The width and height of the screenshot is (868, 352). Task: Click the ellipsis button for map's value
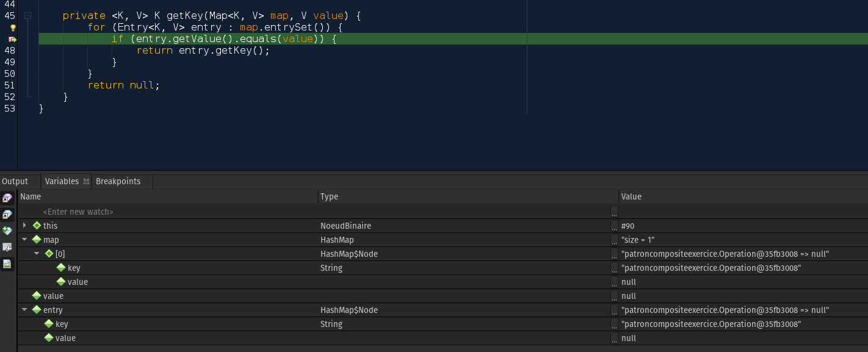(614, 240)
